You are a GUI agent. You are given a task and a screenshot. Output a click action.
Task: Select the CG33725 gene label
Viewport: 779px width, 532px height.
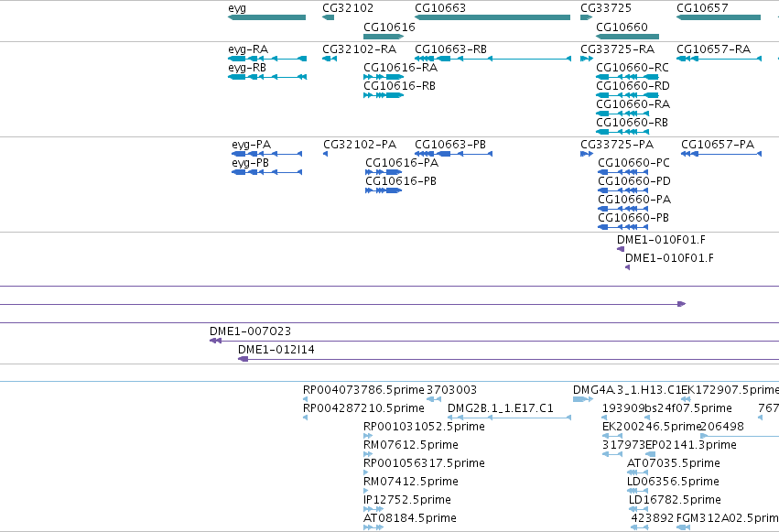[x=606, y=8]
